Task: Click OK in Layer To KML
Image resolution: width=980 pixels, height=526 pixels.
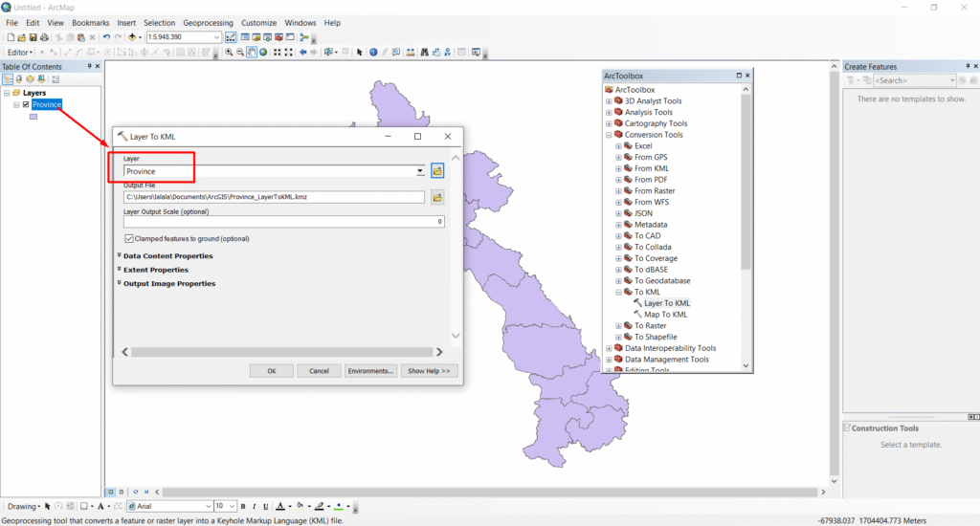Action: pyautogui.click(x=271, y=371)
